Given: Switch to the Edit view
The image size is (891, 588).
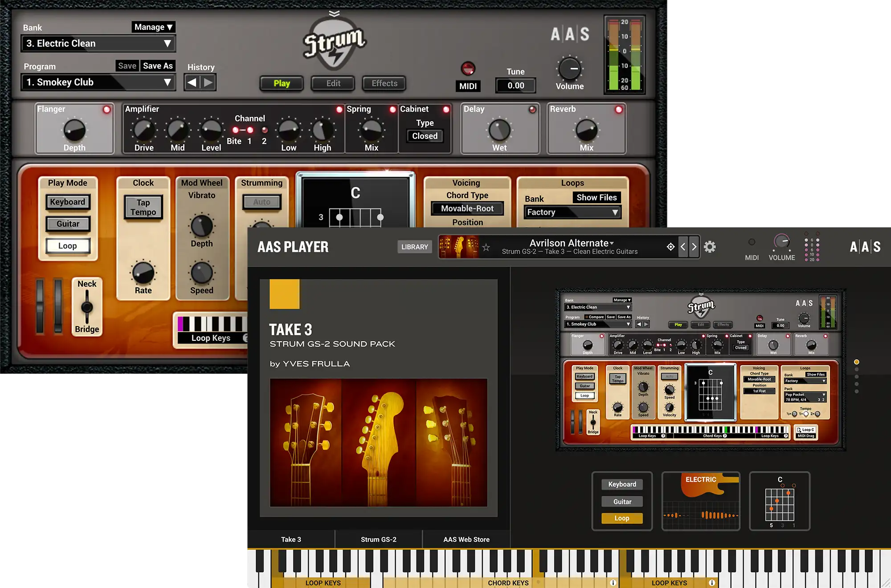Looking at the screenshot, I should (333, 83).
